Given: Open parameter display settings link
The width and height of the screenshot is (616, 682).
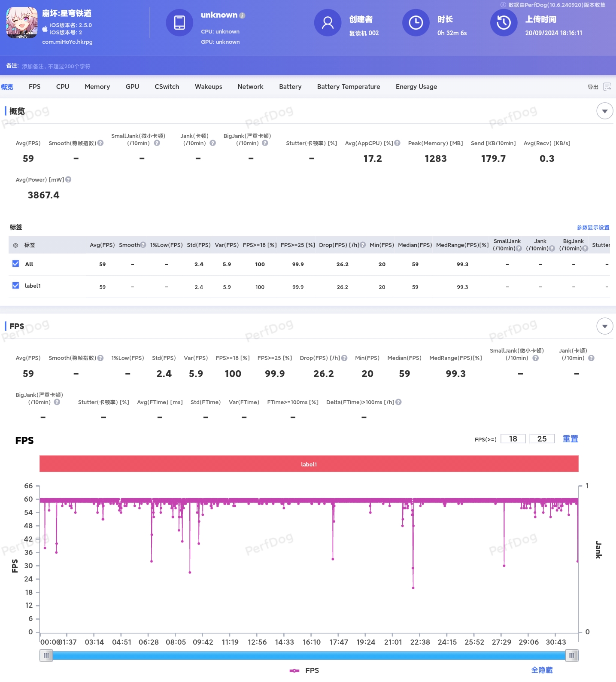Looking at the screenshot, I should 593,228.
